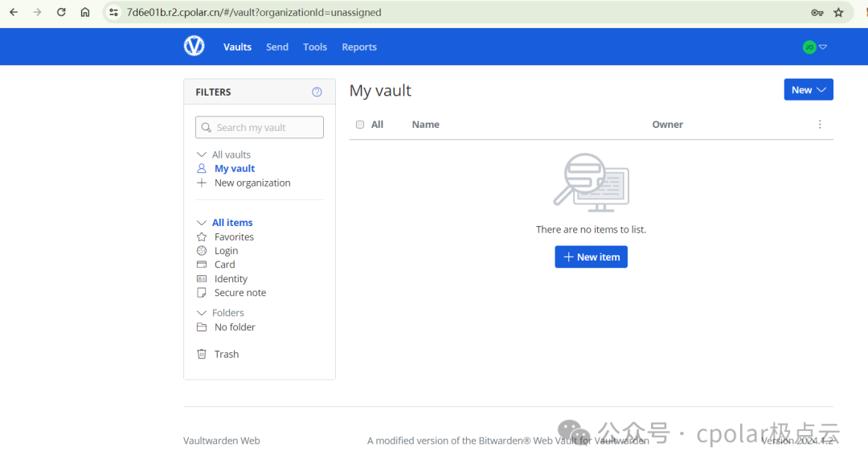Select New organization link
This screenshot has height=468, width=868.
click(252, 183)
